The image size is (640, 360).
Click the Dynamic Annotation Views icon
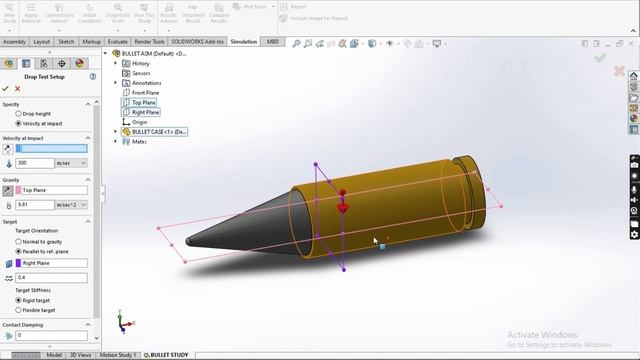click(342, 43)
